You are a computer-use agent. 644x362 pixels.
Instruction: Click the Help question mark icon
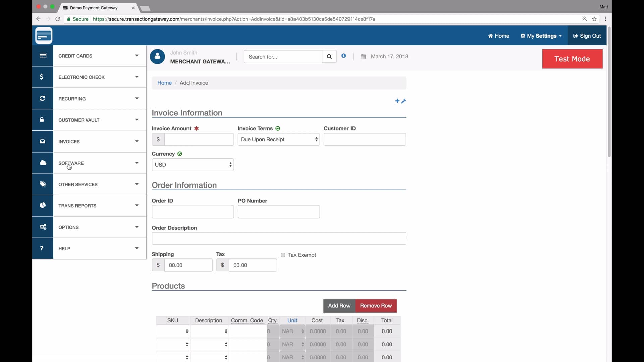pos(41,248)
